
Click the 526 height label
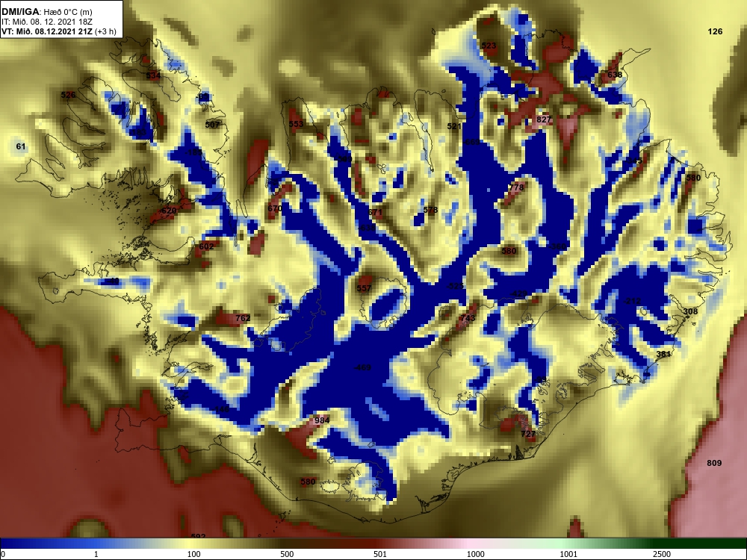pos(68,95)
